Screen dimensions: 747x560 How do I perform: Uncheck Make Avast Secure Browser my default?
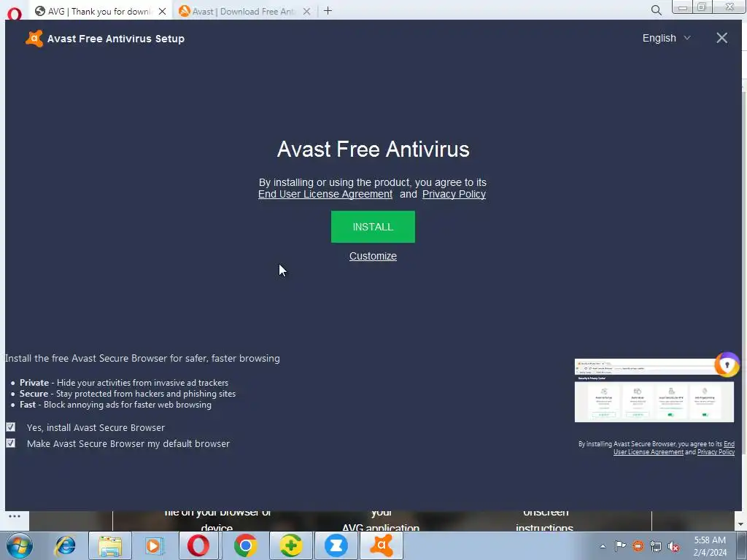point(10,443)
